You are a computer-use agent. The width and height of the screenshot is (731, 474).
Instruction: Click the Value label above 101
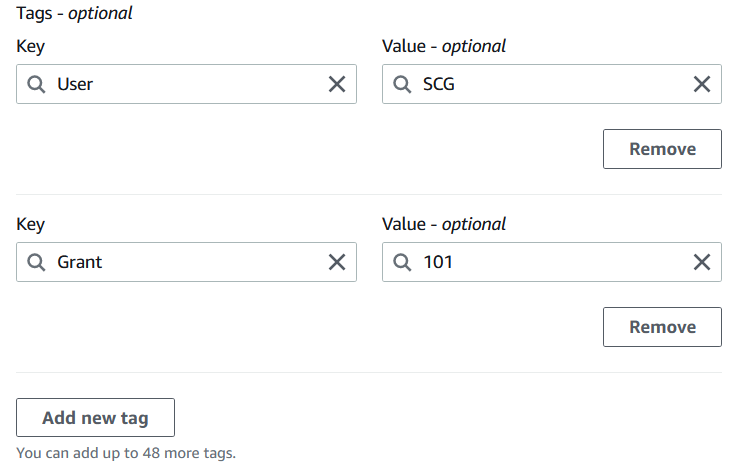(x=444, y=224)
